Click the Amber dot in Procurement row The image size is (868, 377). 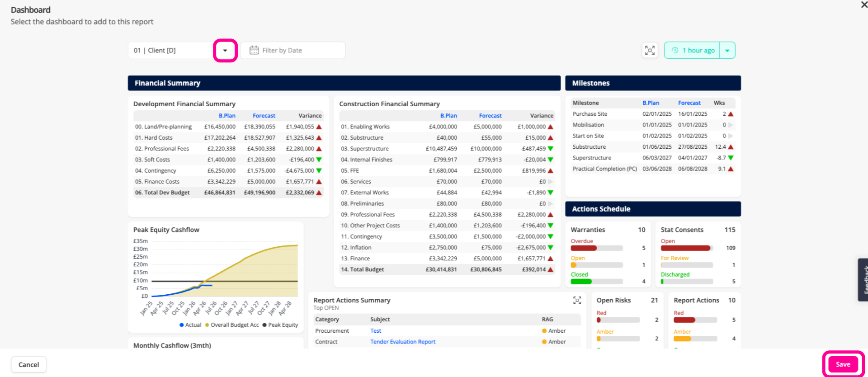pyautogui.click(x=544, y=331)
